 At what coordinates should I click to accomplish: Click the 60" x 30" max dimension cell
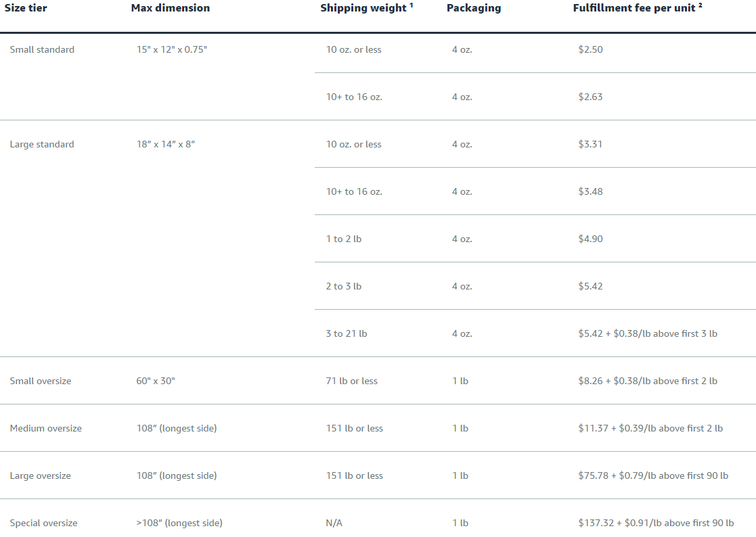pos(156,381)
